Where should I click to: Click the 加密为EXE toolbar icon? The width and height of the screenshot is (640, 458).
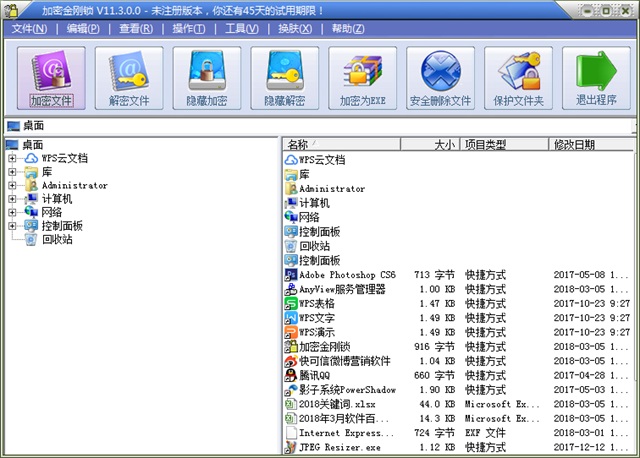pyautogui.click(x=362, y=78)
